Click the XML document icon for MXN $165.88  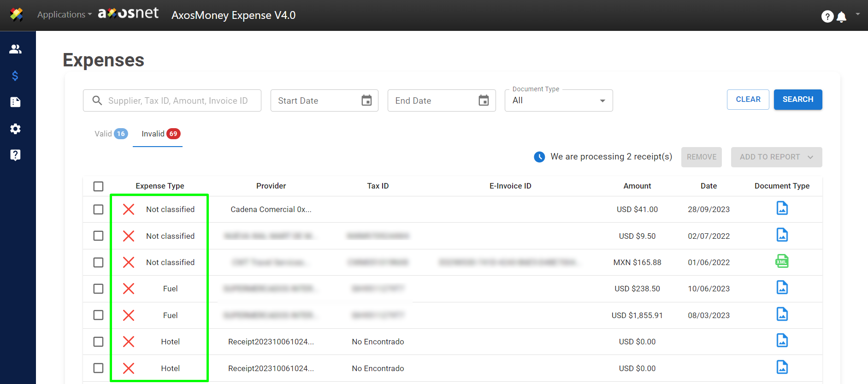coord(782,261)
